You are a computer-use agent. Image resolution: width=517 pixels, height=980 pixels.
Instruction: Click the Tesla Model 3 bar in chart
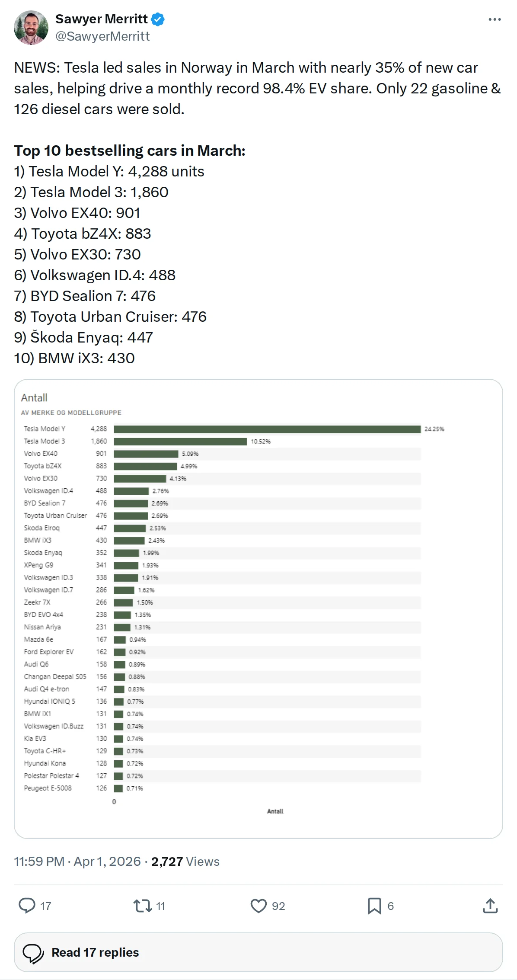click(180, 441)
